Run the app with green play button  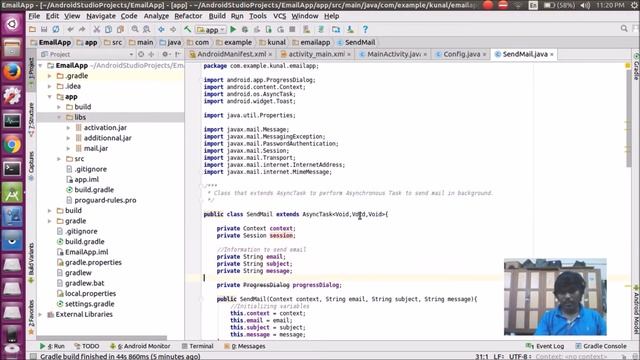tap(233, 29)
